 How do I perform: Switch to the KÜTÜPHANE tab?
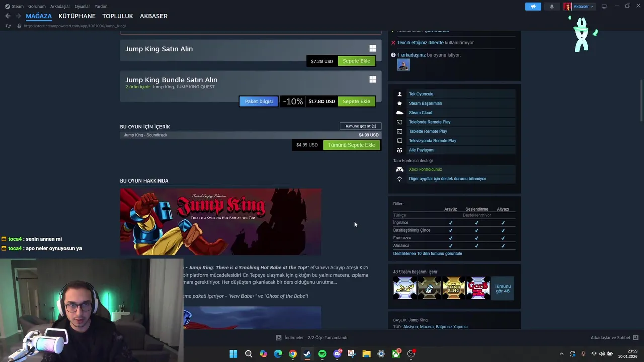click(x=77, y=16)
